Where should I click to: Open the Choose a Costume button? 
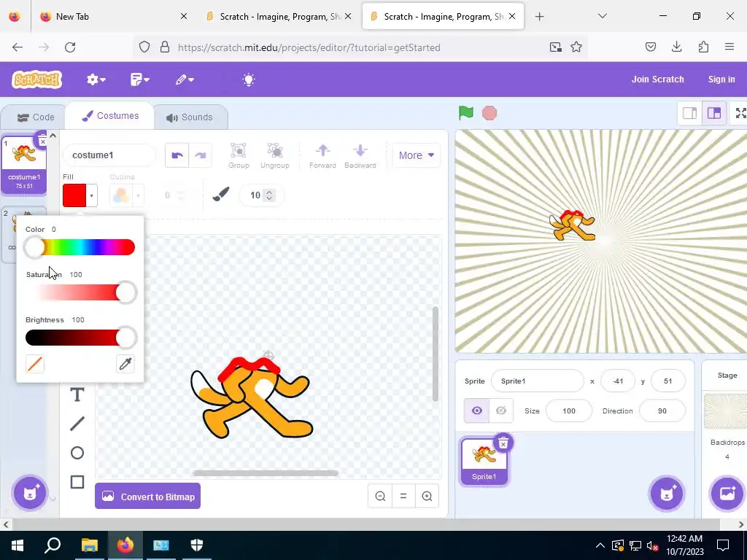pos(29,494)
